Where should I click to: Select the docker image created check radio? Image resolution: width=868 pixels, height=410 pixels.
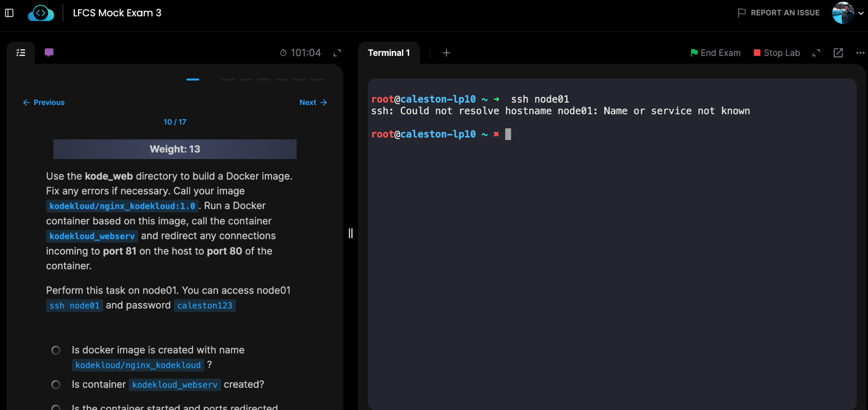56,350
